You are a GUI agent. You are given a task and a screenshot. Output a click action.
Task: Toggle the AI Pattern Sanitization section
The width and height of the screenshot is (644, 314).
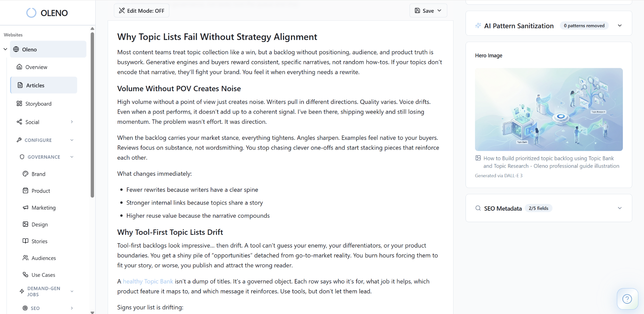[620, 25]
